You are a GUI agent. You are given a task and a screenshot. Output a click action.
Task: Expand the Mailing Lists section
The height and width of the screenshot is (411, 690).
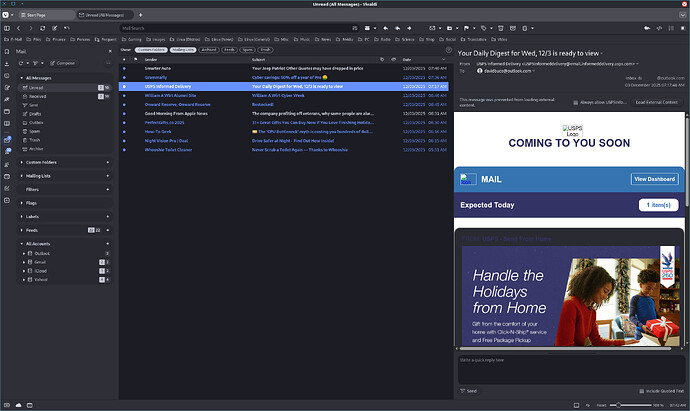[x=22, y=174]
